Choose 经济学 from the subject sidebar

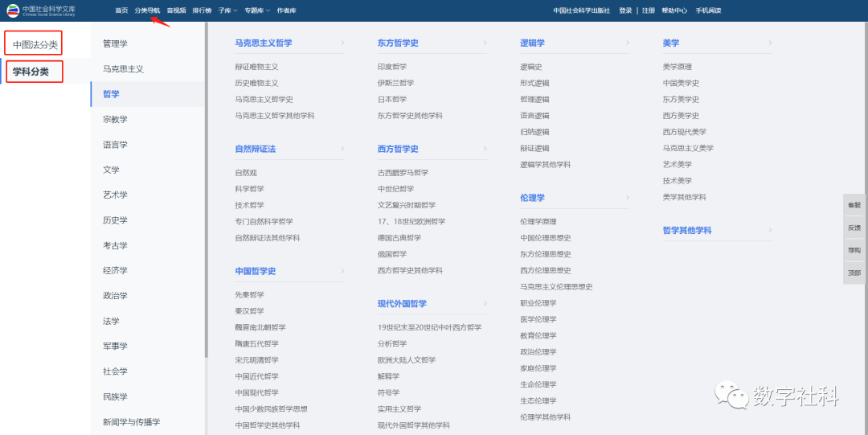(115, 271)
